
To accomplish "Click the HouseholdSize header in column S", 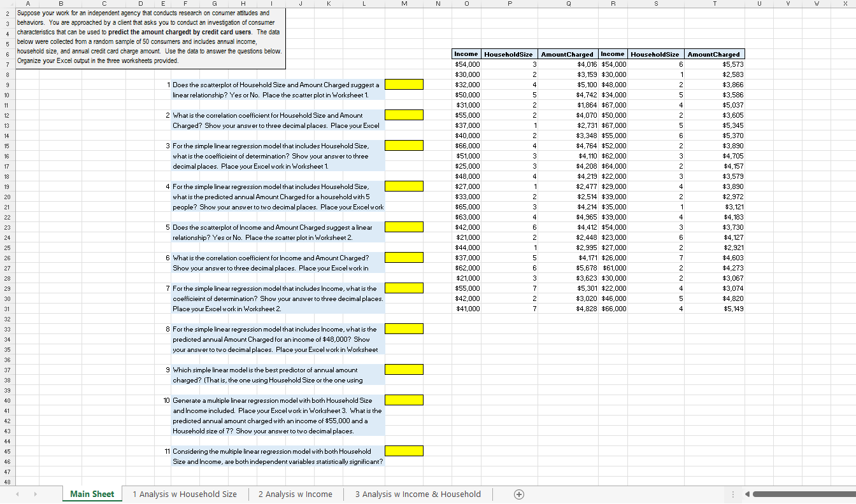I will 656,54.
